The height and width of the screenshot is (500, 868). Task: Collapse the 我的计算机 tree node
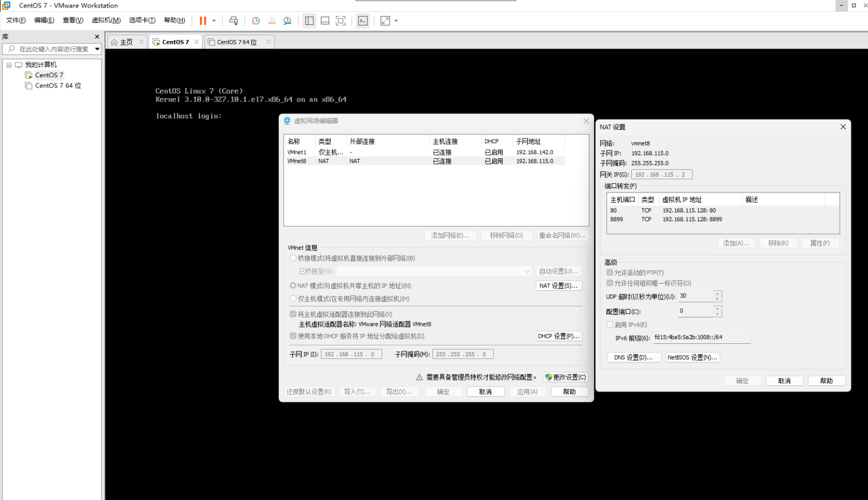(9, 65)
